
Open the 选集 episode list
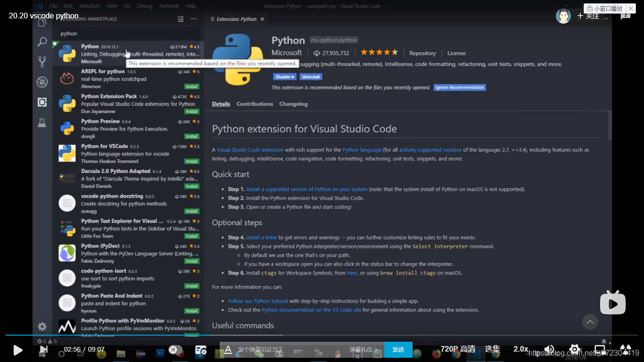tap(492, 349)
